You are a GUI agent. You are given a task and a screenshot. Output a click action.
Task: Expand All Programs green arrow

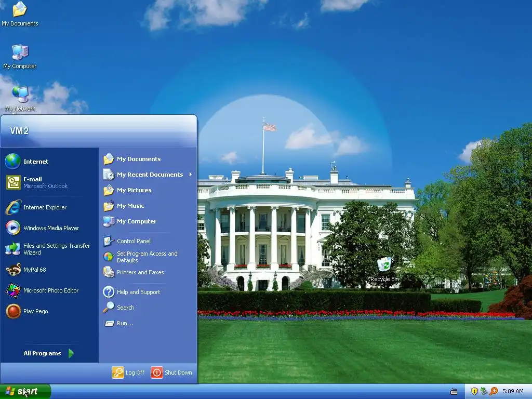[x=71, y=353]
